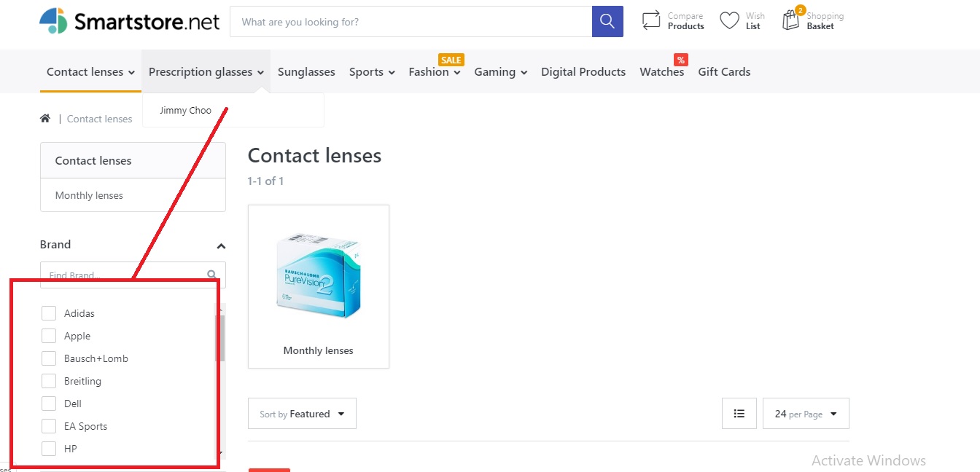Click the PureVision 2 product thumbnail
980x472 pixels.
click(x=318, y=277)
